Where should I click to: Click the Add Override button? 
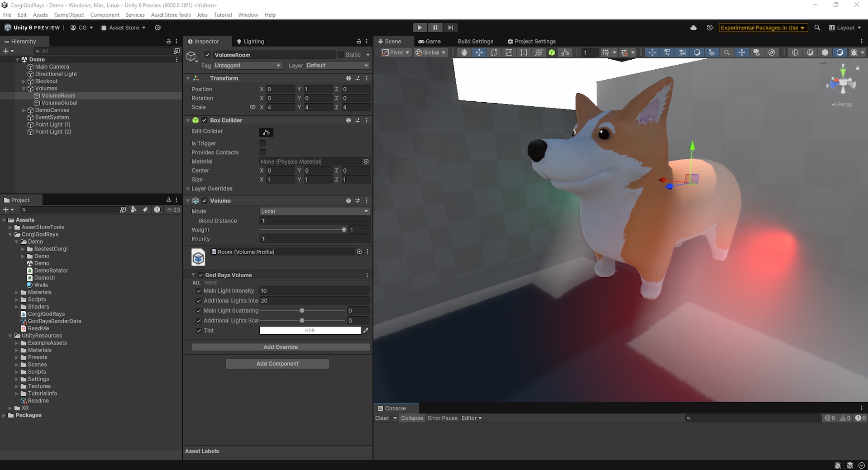281,347
